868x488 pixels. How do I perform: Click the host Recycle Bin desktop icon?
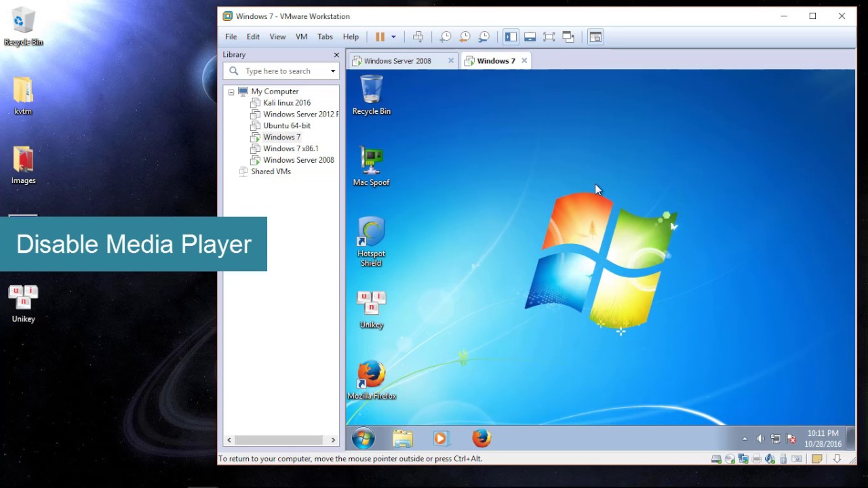tap(23, 27)
